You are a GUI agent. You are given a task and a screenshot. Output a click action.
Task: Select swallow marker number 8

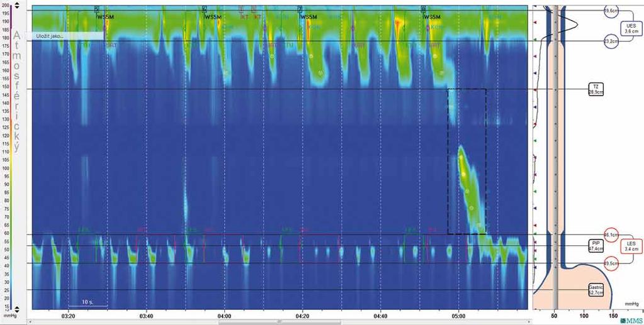pos(424,9)
